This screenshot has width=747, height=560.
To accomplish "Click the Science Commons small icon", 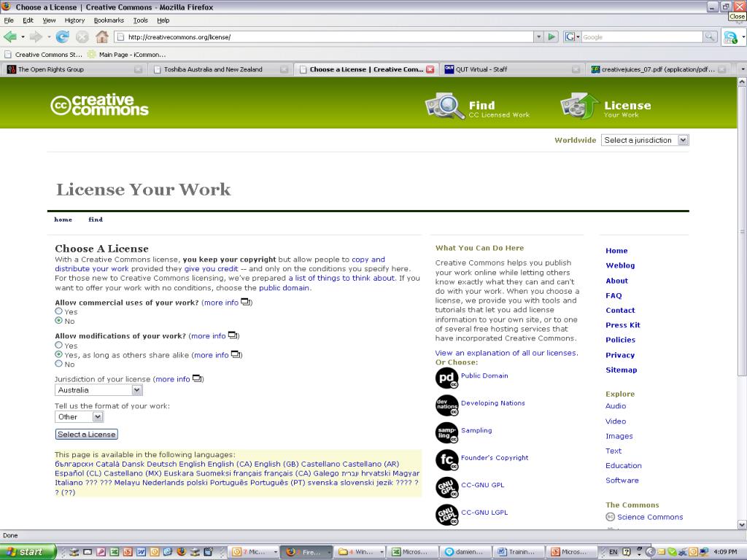I will (611, 517).
